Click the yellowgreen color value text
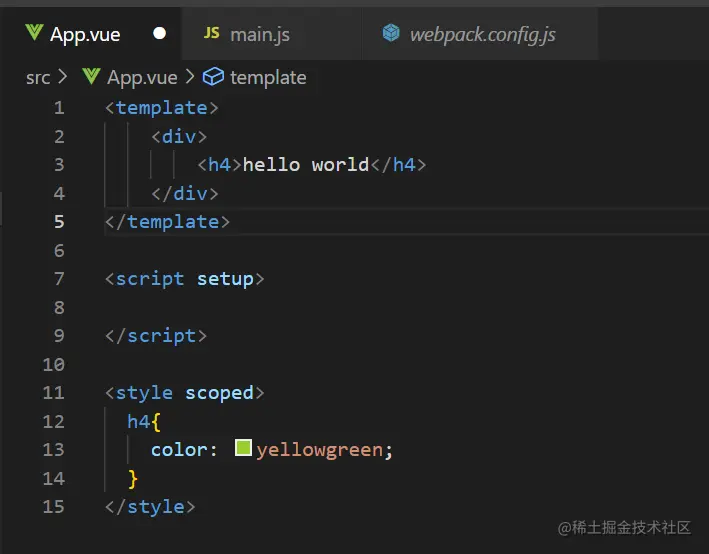Image resolution: width=709 pixels, height=554 pixels. pyautogui.click(x=319, y=450)
